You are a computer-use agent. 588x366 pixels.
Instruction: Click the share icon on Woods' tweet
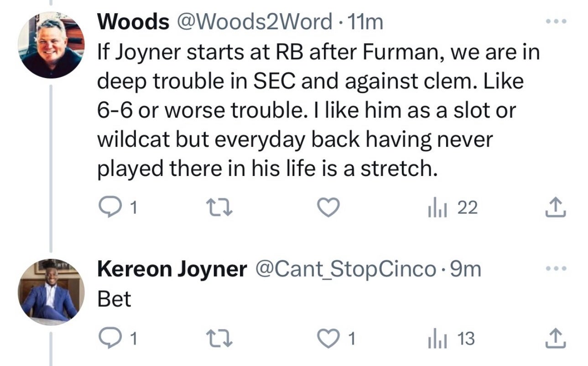pyautogui.click(x=556, y=207)
